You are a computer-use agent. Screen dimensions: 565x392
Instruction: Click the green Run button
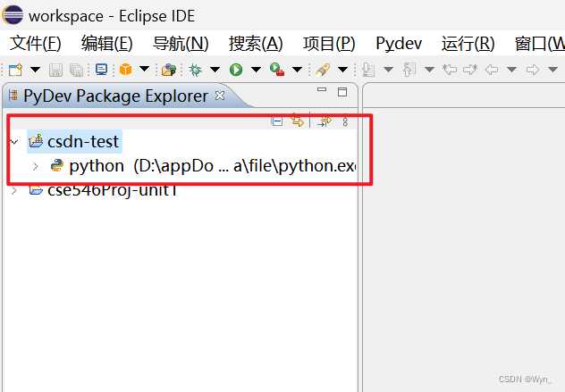coord(236,70)
